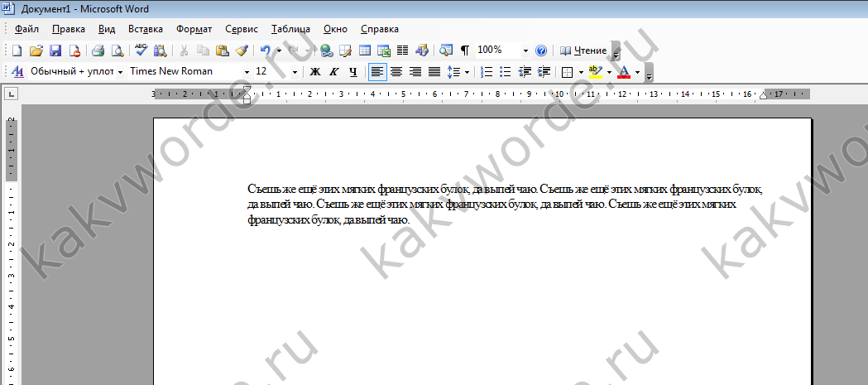Image resolution: width=868 pixels, height=385 pixels.
Task: Toggle bold formatting (Ж)
Action: pyautogui.click(x=315, y=72)
